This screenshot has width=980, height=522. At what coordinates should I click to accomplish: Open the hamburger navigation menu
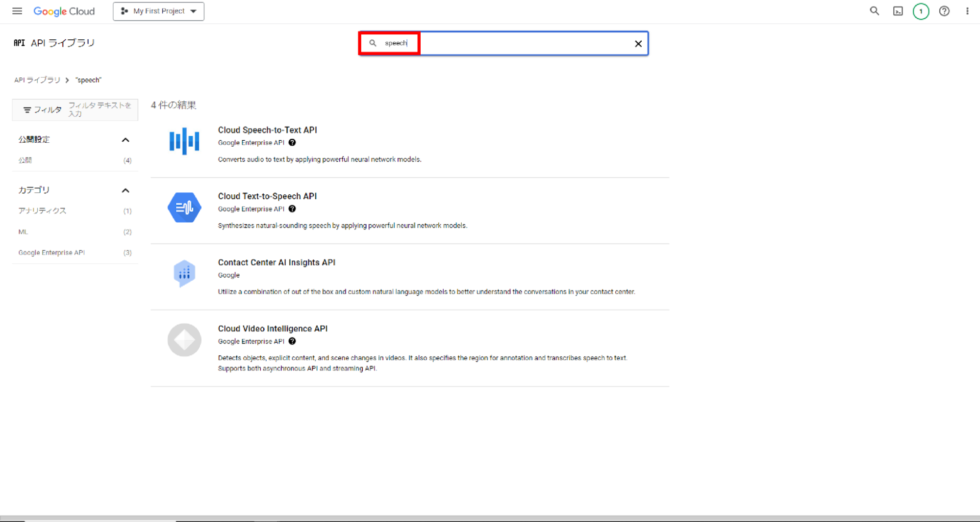coord(17,11)
